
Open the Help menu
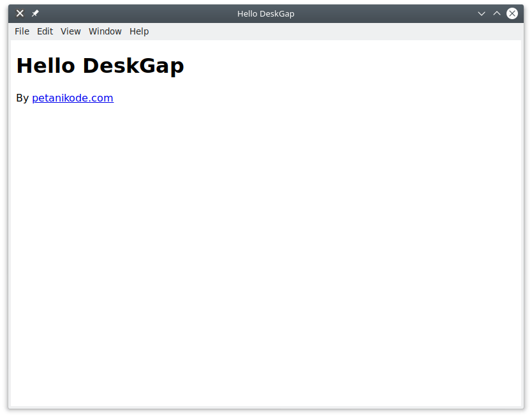[x=138, y=31]
